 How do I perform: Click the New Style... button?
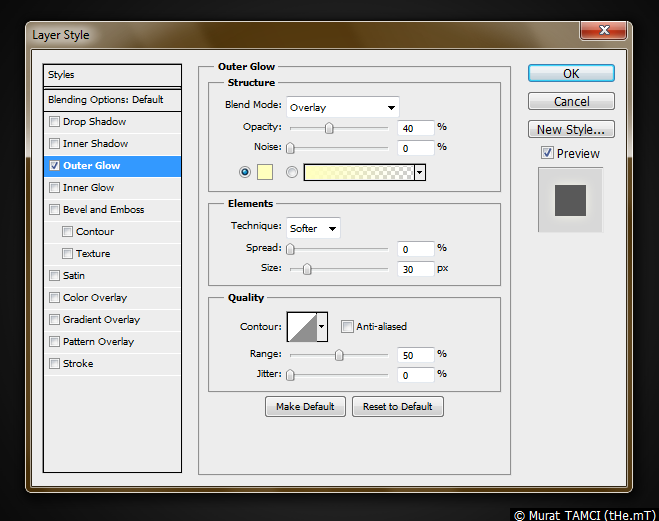[570, 129]
